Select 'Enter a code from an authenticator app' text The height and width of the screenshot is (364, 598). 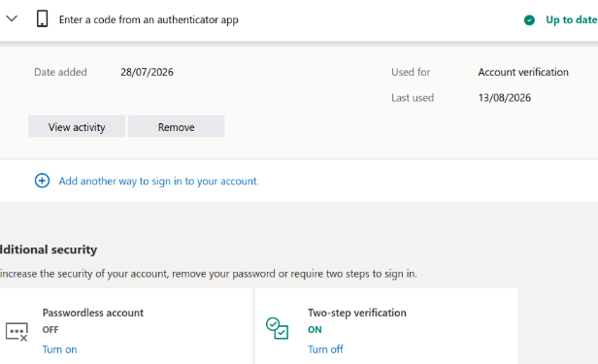pos(149,19)
